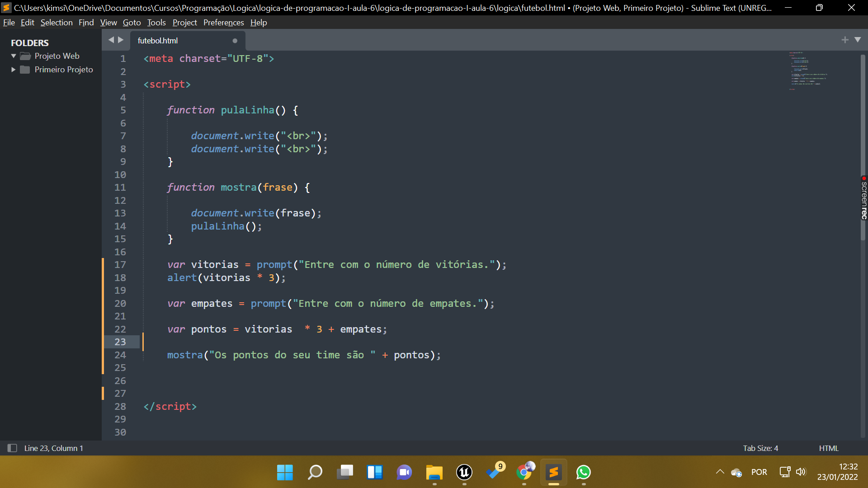Click the alert(vitorias * 3) line
Image resolution: width=868 pixels, height=488 pixels.
click(226, 278)
